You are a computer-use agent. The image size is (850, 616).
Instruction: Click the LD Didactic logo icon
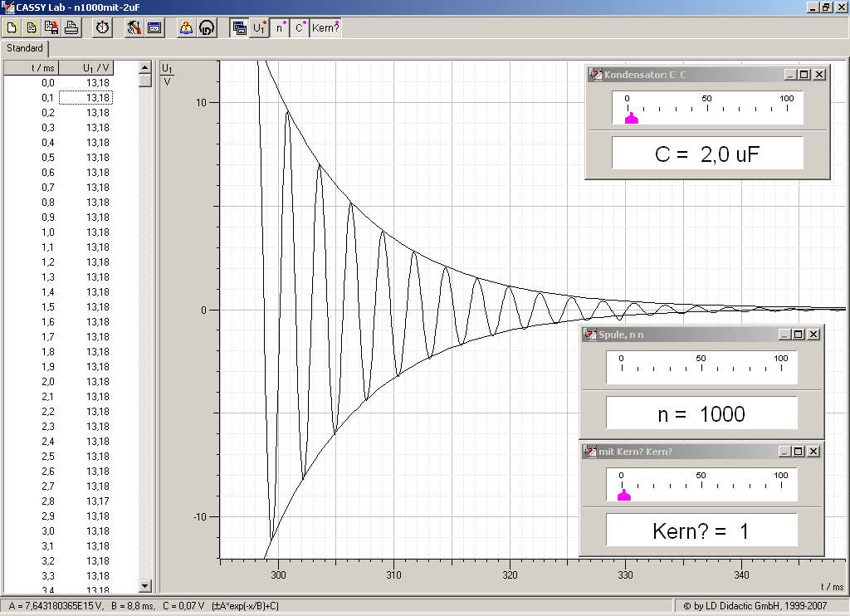tap(207, 27)
